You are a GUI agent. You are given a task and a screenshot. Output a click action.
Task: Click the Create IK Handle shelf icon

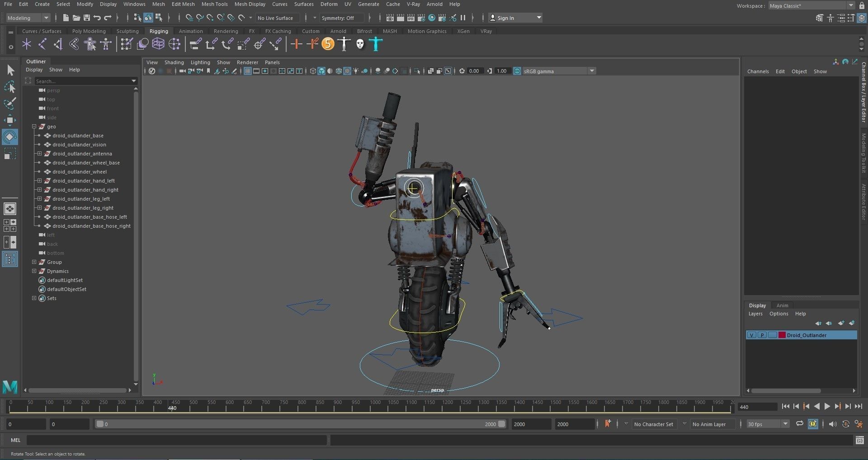tap(58, 44)
